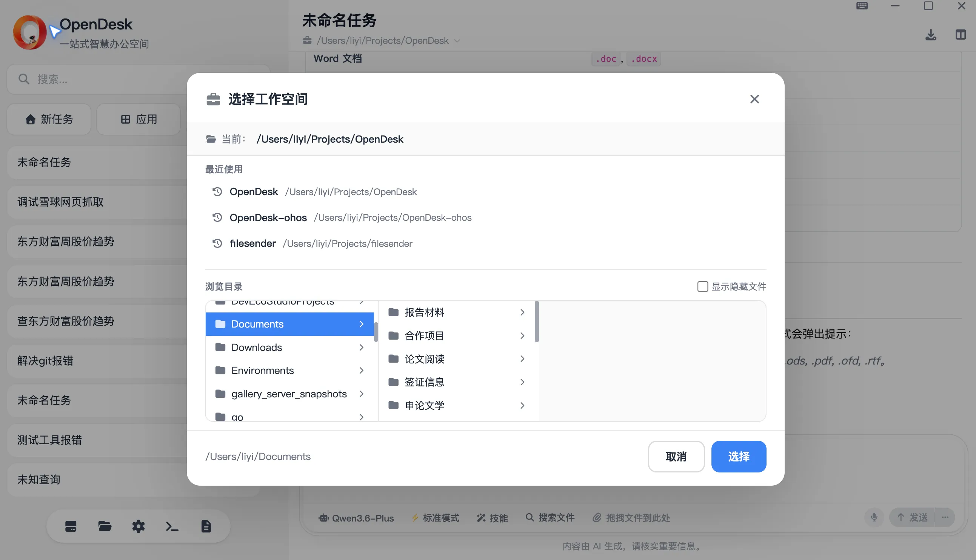This screenshot has height=560, width=976.
Task: Click the left directory column scrollbar
Action: tap(376, 332)
